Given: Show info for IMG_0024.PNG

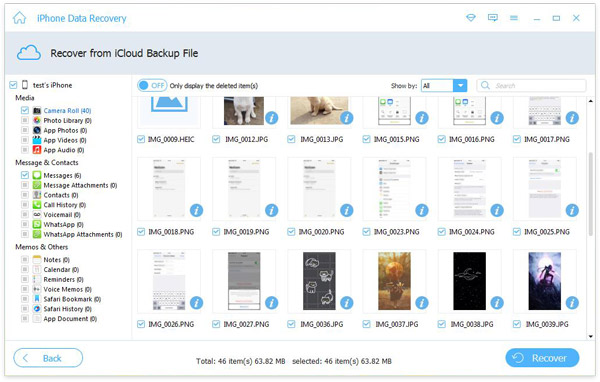Looking at the screenshot, I should [497, 210].
